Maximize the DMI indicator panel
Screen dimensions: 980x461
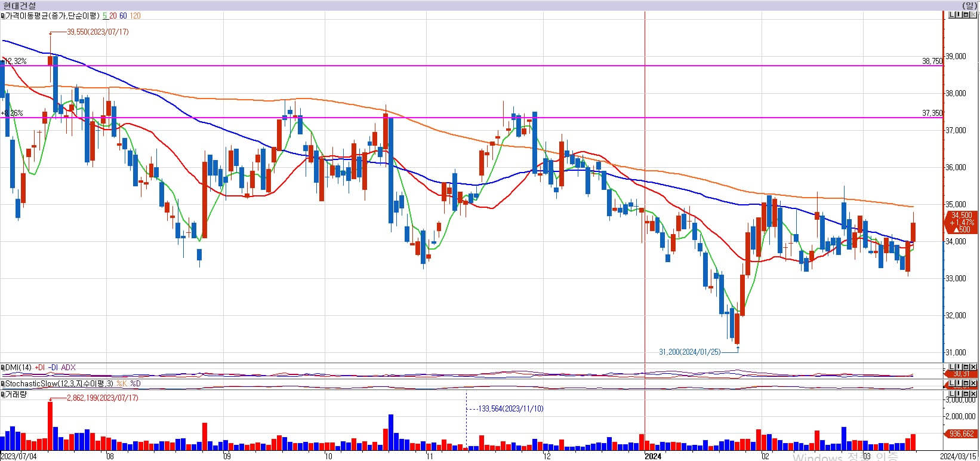click(966, 367)
